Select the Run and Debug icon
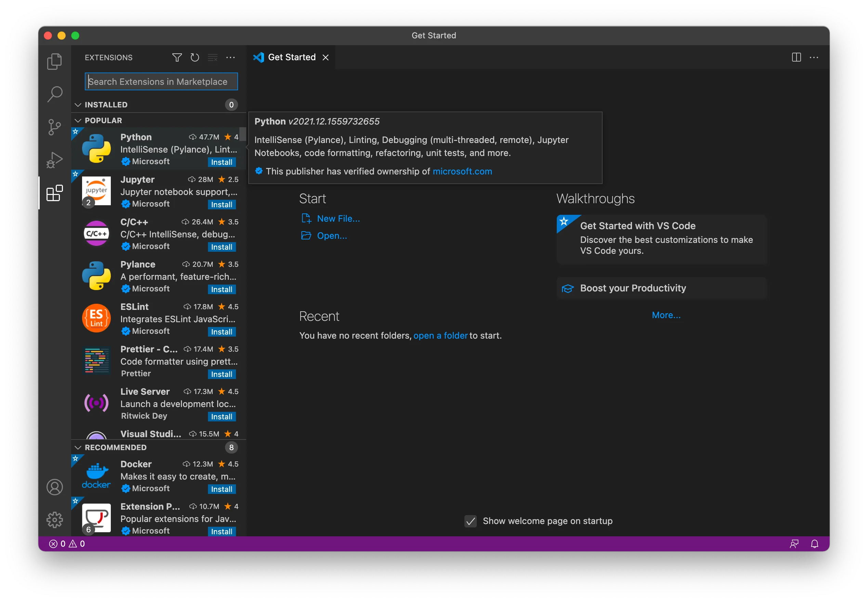 pos(54,160)
